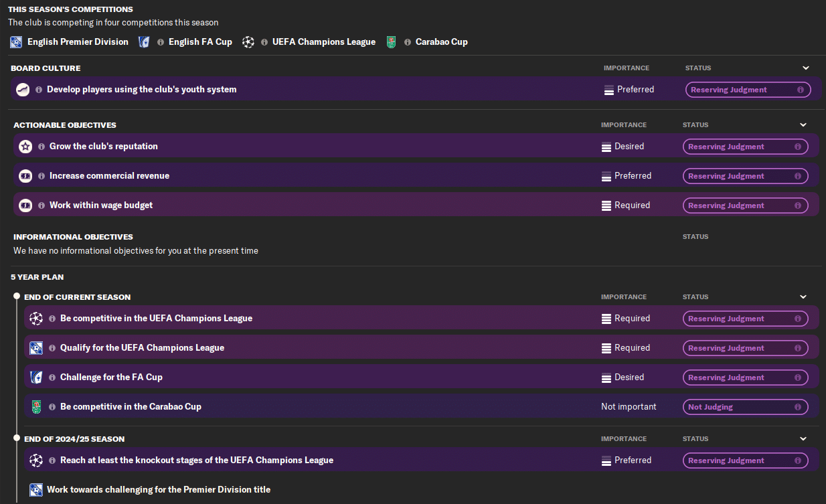Click info icon in Not Judging status
The width and height of the screenshot is (826, 504).
point(797,407)
